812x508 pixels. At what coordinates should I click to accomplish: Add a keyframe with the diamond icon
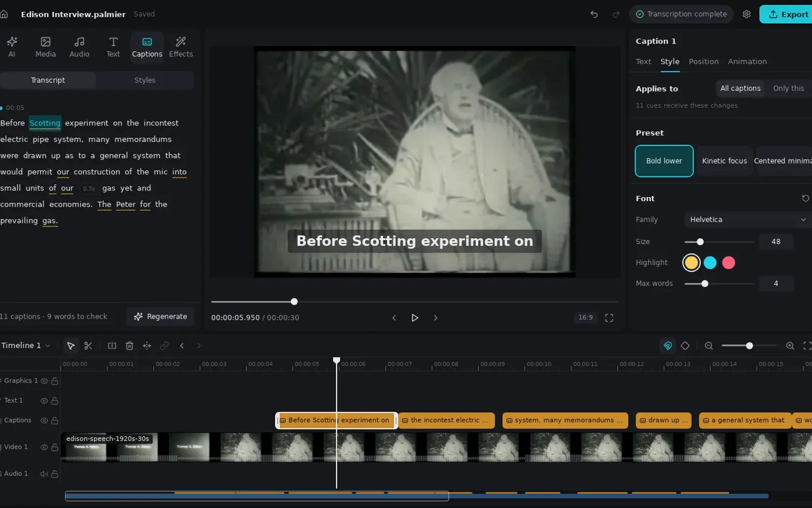685,346
